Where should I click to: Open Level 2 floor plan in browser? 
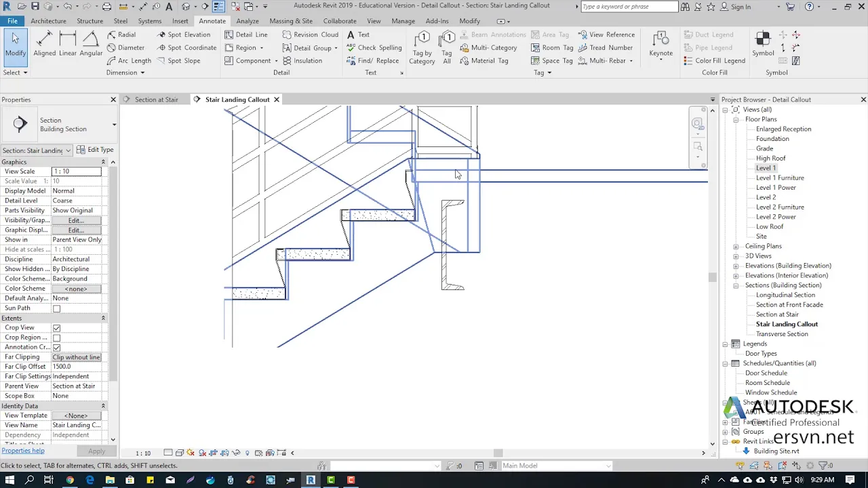766,197
